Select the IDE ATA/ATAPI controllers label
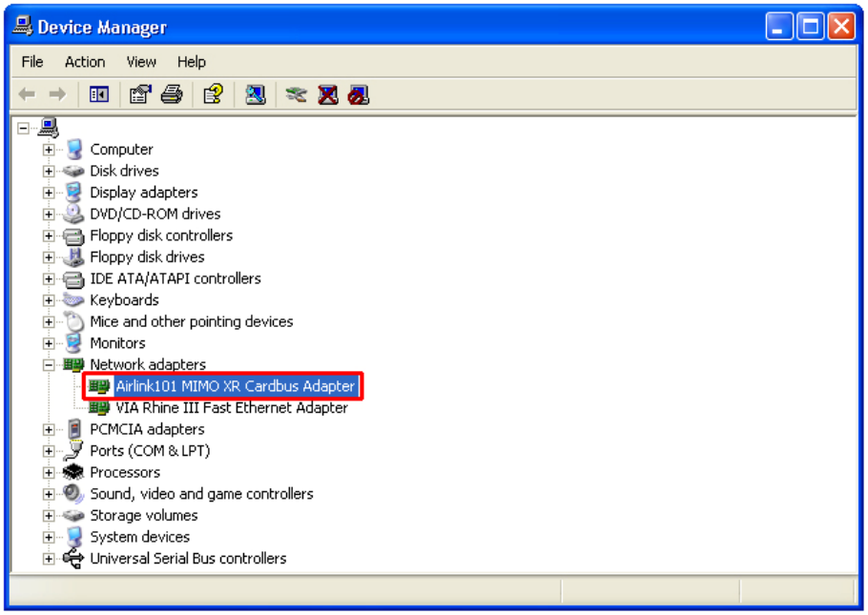This screenshot has width=868, height=615. [176, 278]
